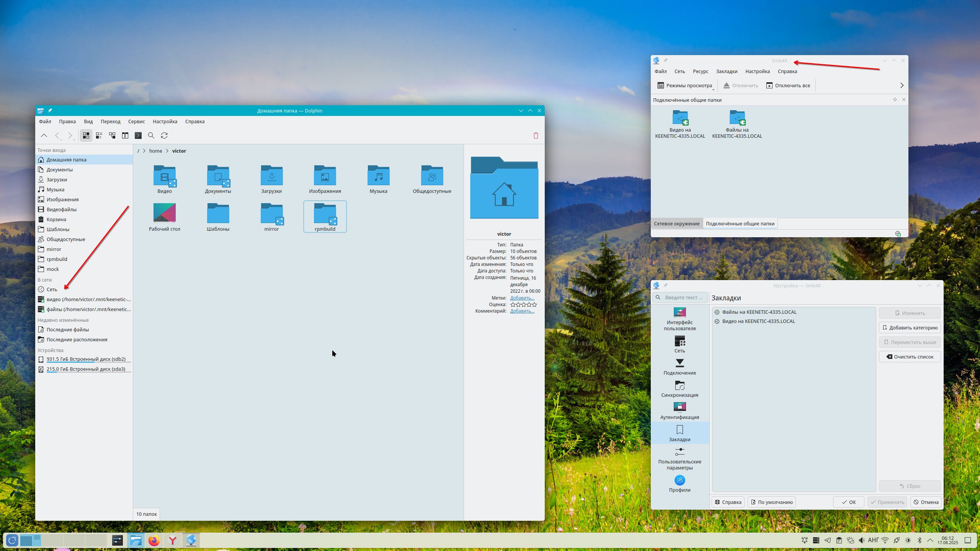Switch Dolphin to compact view mode

click(x=99, y=135)
